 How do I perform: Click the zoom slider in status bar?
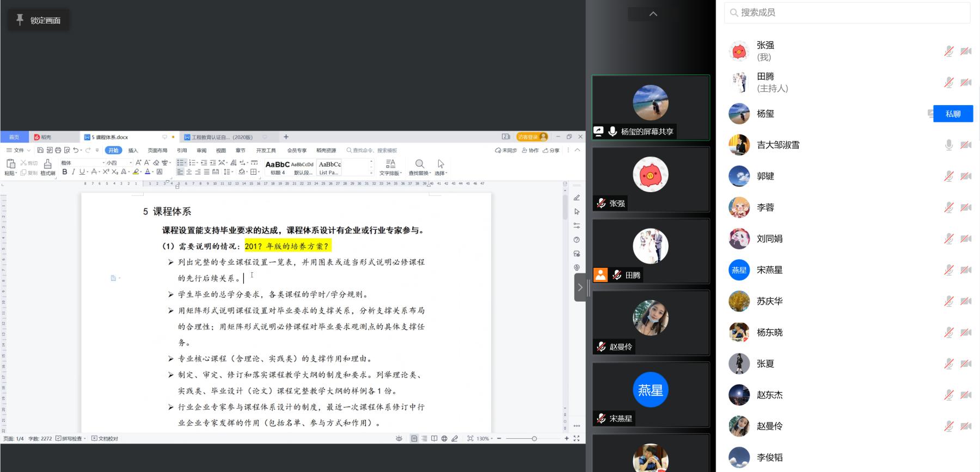(534, 439)
